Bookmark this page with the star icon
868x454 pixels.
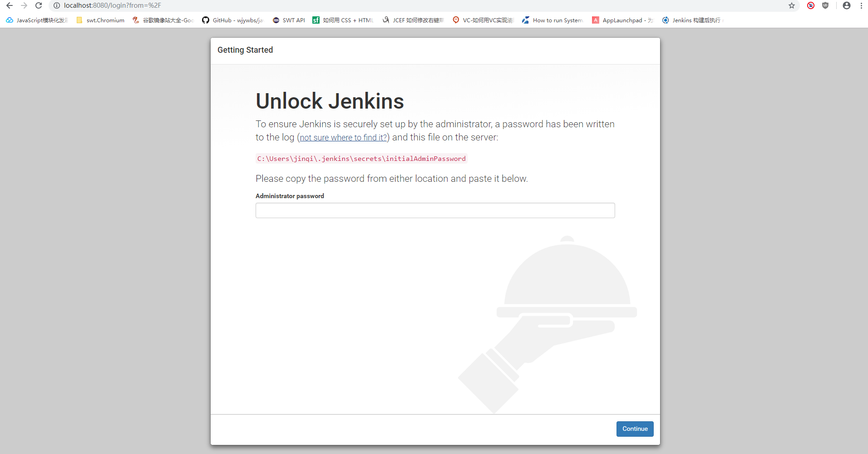coord(792,5)
